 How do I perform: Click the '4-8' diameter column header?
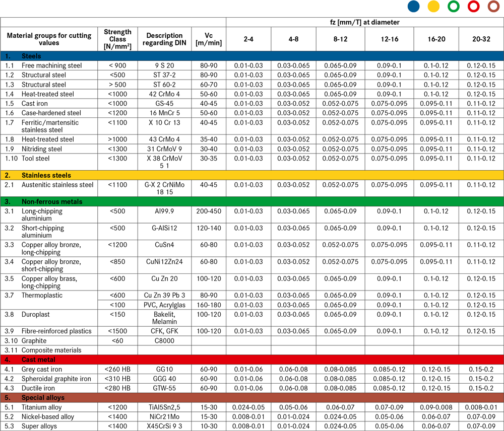293,39
